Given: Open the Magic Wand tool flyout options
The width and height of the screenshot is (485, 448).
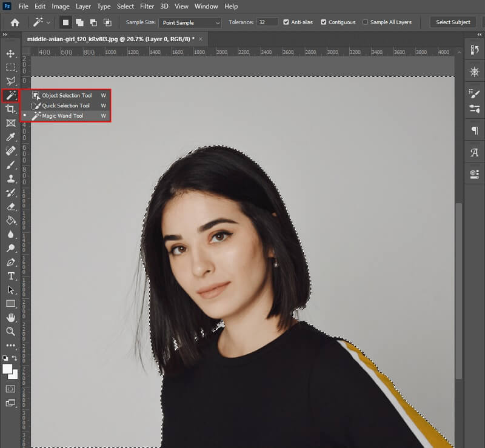Looking at the screenshot, I should click(x=11, y=95).
